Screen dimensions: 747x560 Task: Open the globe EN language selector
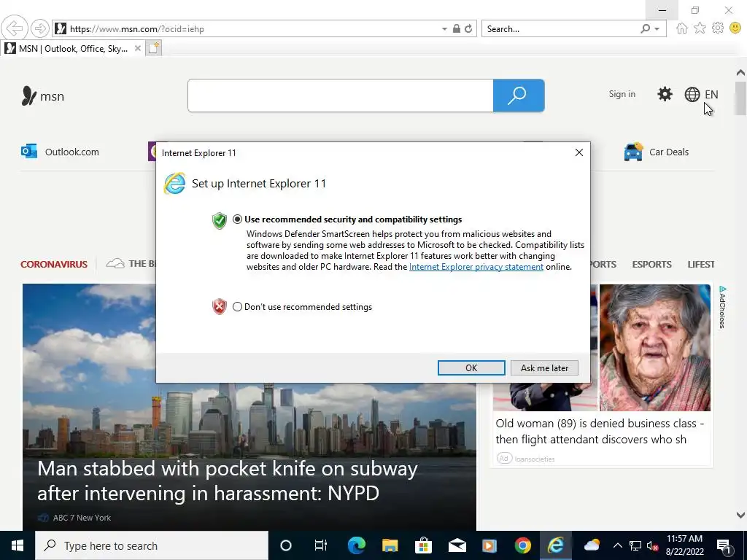(701, 94)
